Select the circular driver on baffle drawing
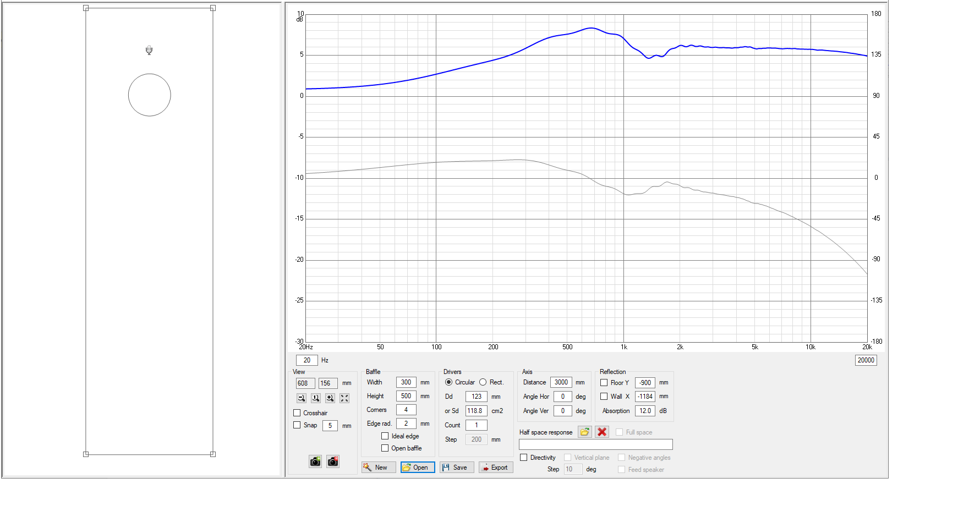This screenshot has height=528, width=980. [150, 95]
